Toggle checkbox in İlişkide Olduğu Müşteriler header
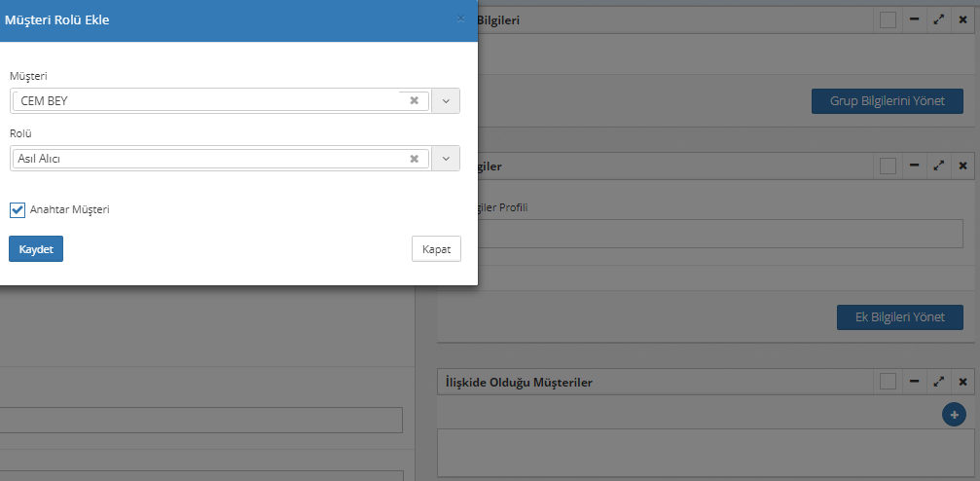Image resolution: width=980 pixels, height=481 pixels. 888,382
